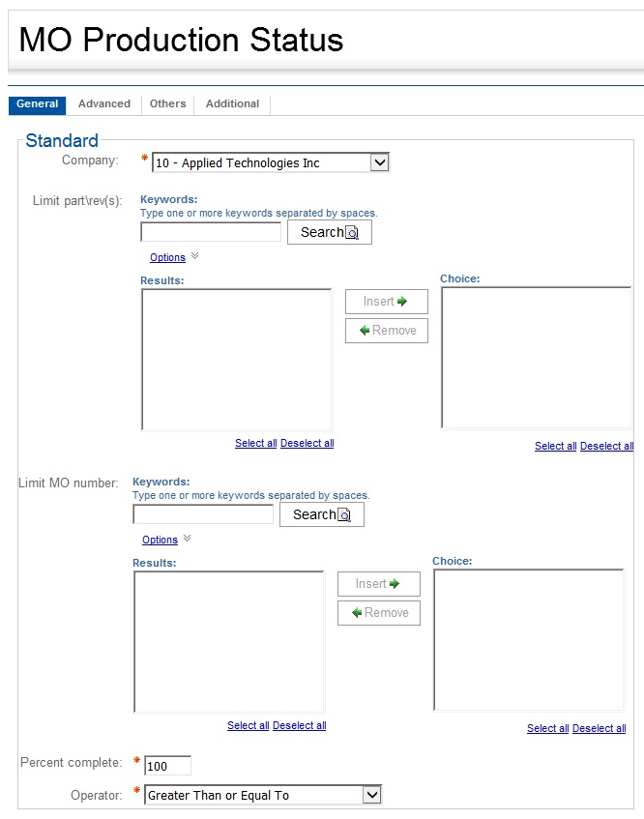Viewport: 644px width, 819px height.
Task: Click Search button for part/rev keywords
Action: tap(329, 232)
